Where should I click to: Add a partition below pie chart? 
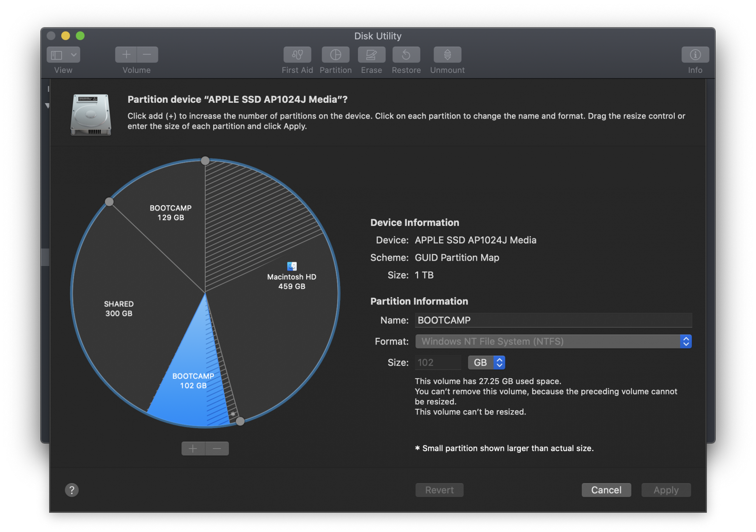click(x=193, y=448)
